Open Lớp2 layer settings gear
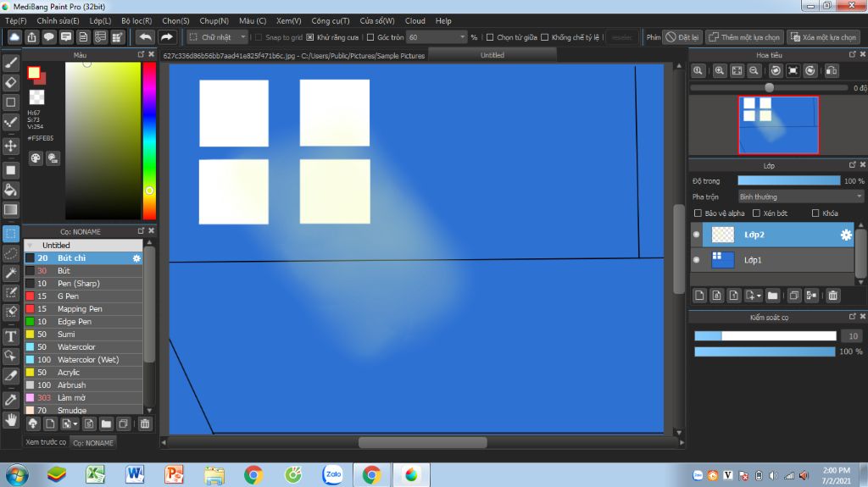 click(846, 235)
